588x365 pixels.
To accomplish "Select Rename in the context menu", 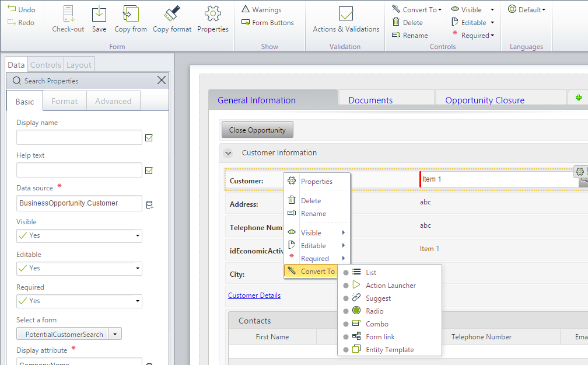I will (317, 213).
